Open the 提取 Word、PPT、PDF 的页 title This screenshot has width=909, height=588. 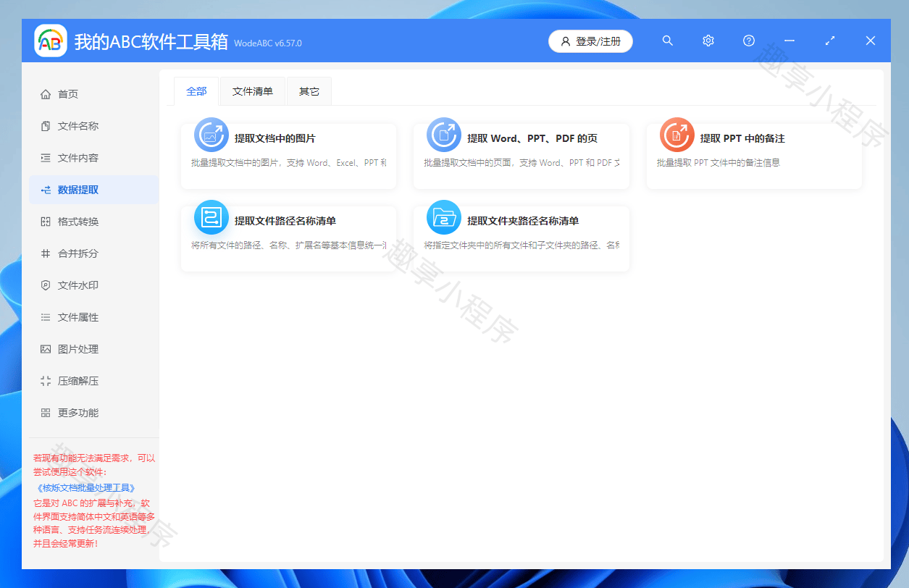coord(532,138)
